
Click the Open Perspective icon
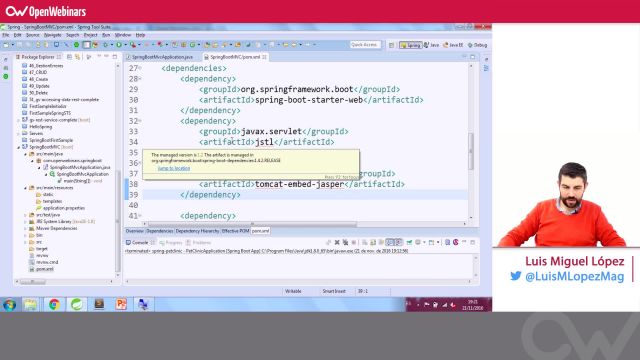391,45
